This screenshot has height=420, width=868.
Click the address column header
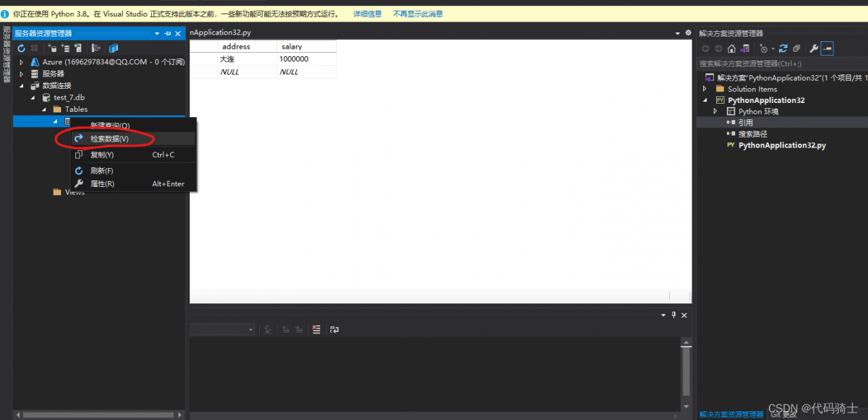point(248,47)
